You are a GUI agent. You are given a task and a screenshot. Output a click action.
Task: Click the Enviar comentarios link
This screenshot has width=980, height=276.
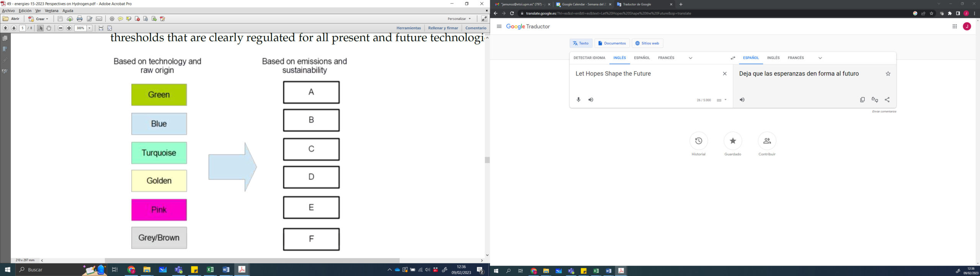[x=884, y=112]
